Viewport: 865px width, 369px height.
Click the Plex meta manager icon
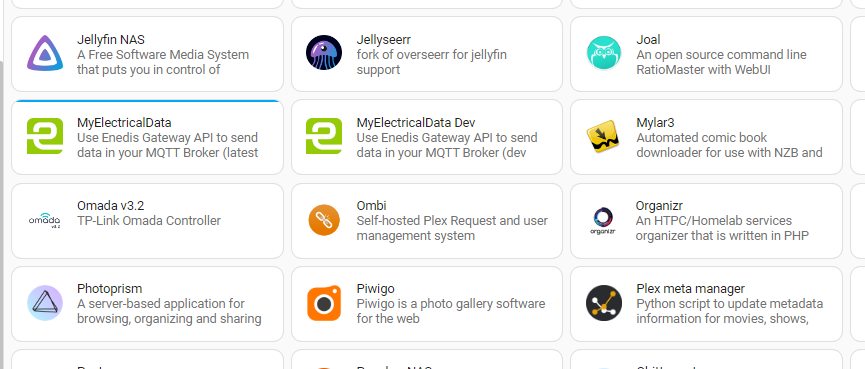(x=604, y=303)
